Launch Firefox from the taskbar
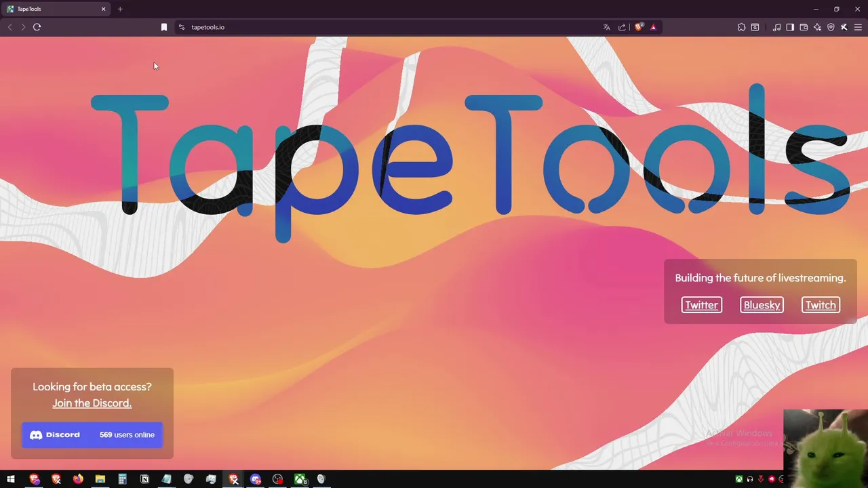This screenshot has height=488, width=868. [x=78, y=479]
